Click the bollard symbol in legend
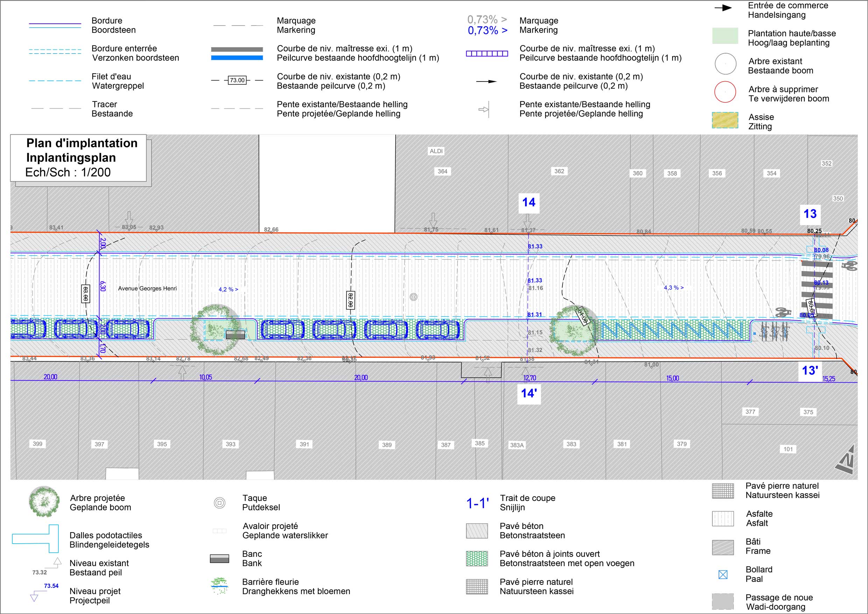The image size is (868, 614). pos(722,575)
